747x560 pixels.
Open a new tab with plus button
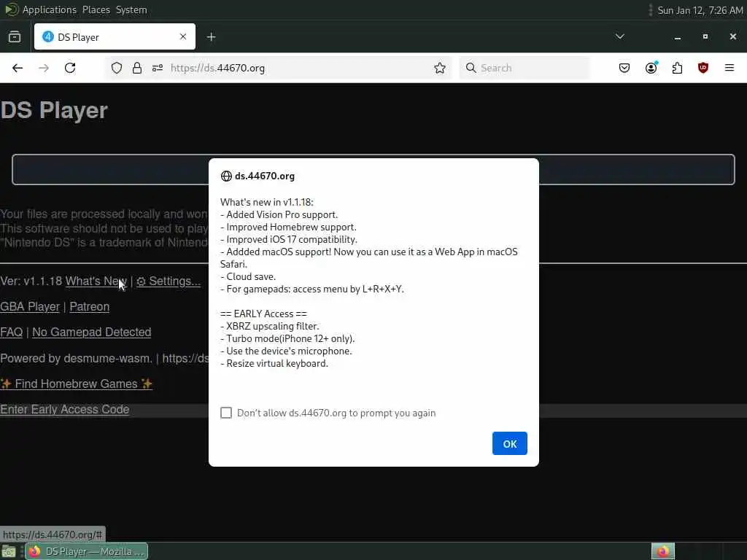[x=211, y=36]
